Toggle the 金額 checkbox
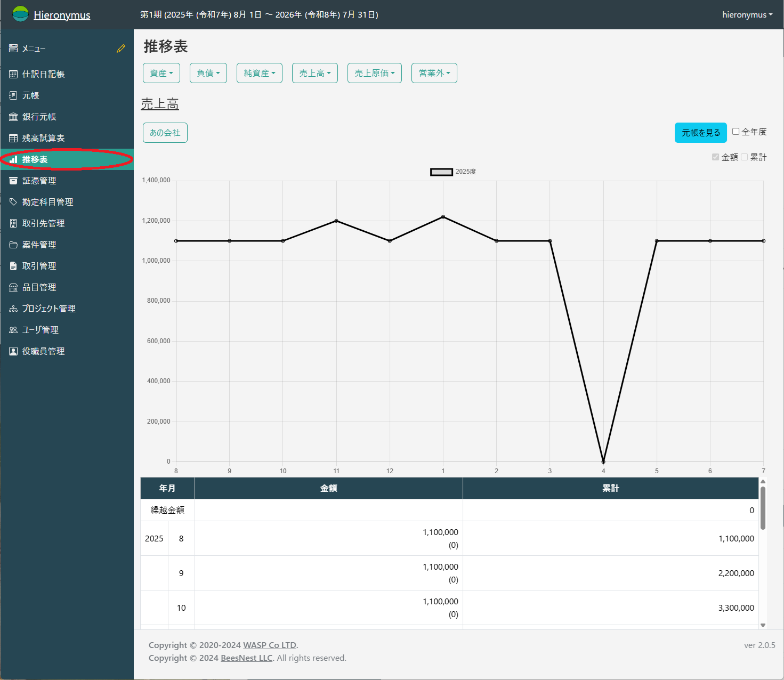 [715, 157]
